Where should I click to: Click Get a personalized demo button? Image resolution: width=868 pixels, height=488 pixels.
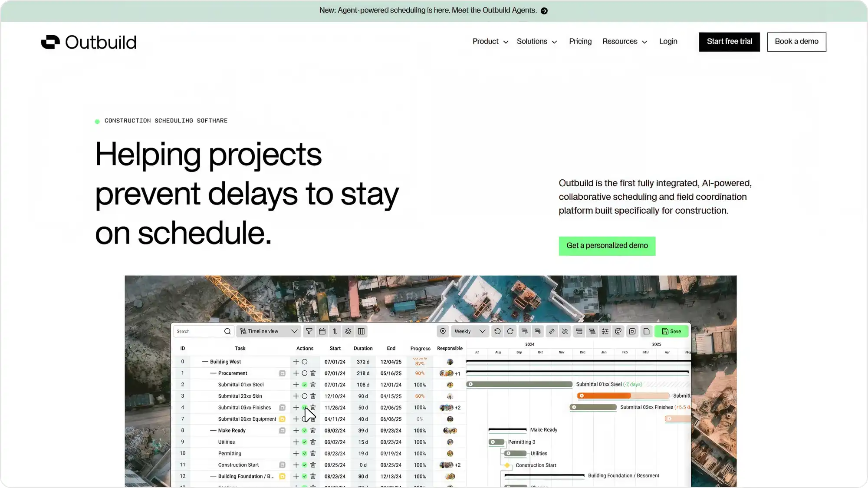(607, 246)
